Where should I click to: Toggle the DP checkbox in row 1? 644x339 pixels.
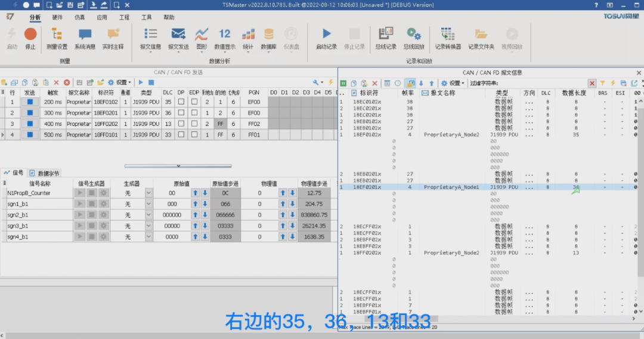point(181,101)
